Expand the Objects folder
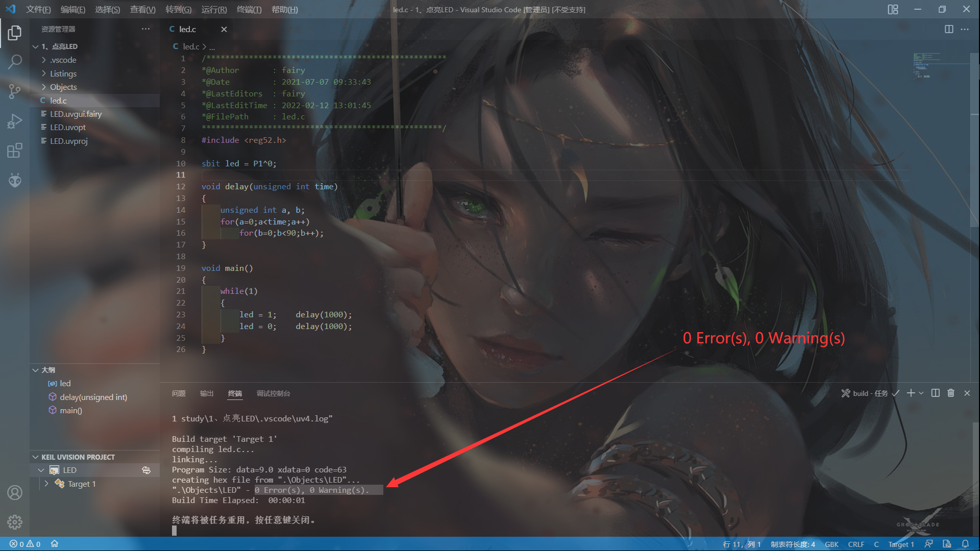The height and width of the screenshot is (551, 980). point(63,87)
